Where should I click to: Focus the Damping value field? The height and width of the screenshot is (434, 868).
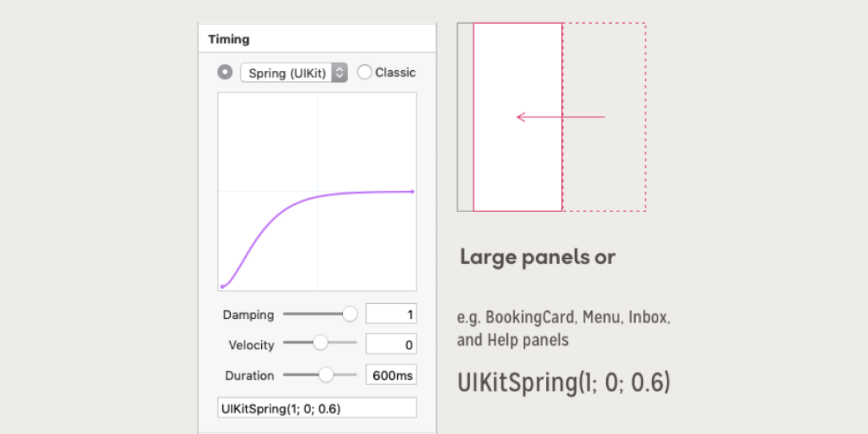click(391, 314)
